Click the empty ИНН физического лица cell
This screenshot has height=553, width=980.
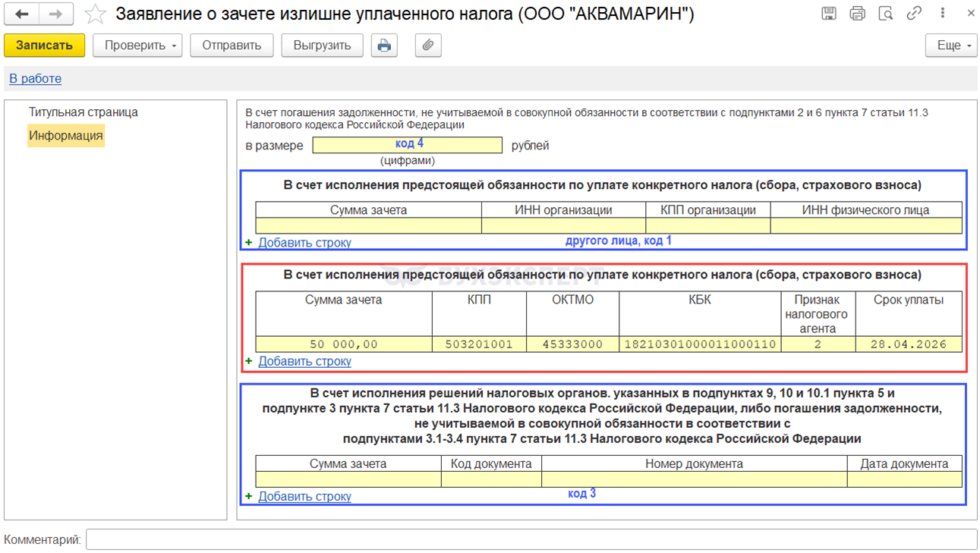[x=866, y=225]
